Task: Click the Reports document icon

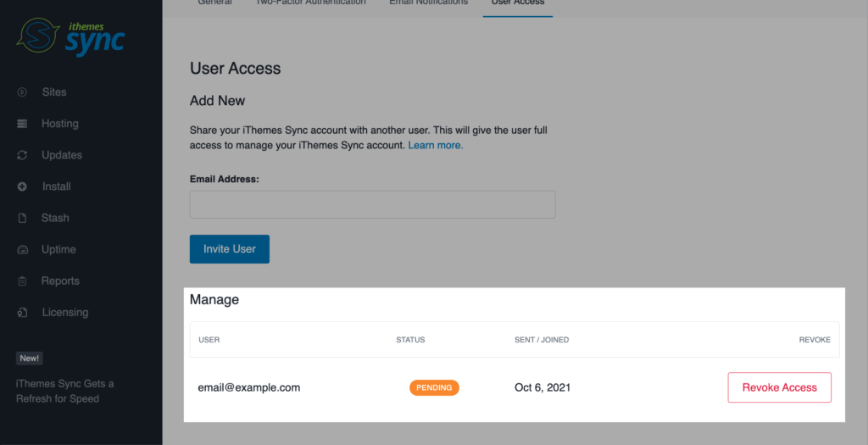Action: tap(23, 281)
